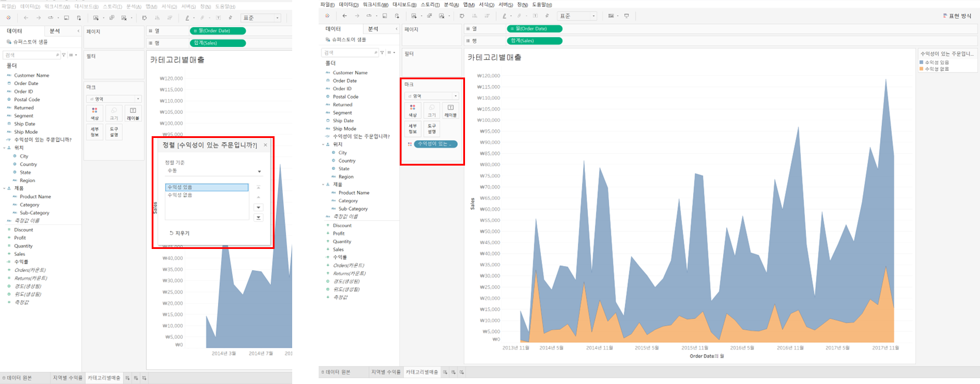Collapse 위치 folder in right window data pane
The image size is (980, 384).
point(323,144)
